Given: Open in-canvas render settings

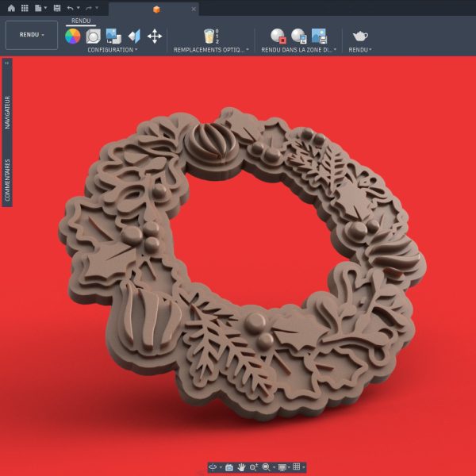Looking at the screenshot, I should [x=299, y=36].
